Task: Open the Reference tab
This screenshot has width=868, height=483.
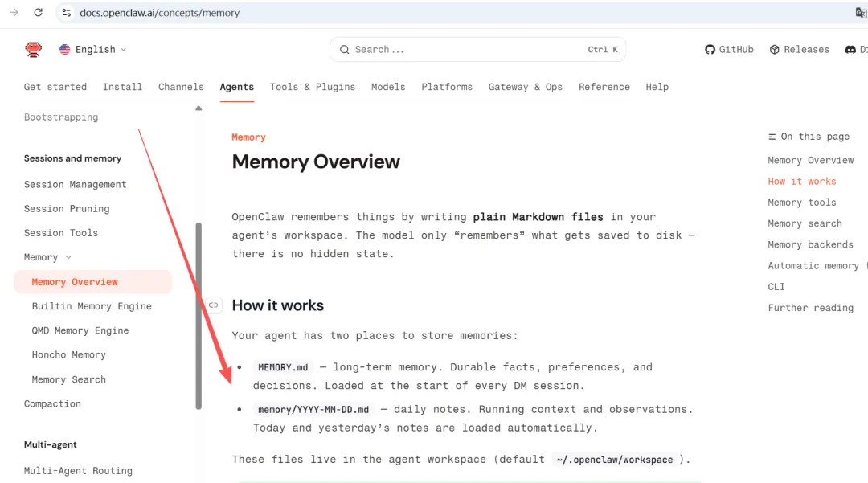Action: (x=604, y=87)
